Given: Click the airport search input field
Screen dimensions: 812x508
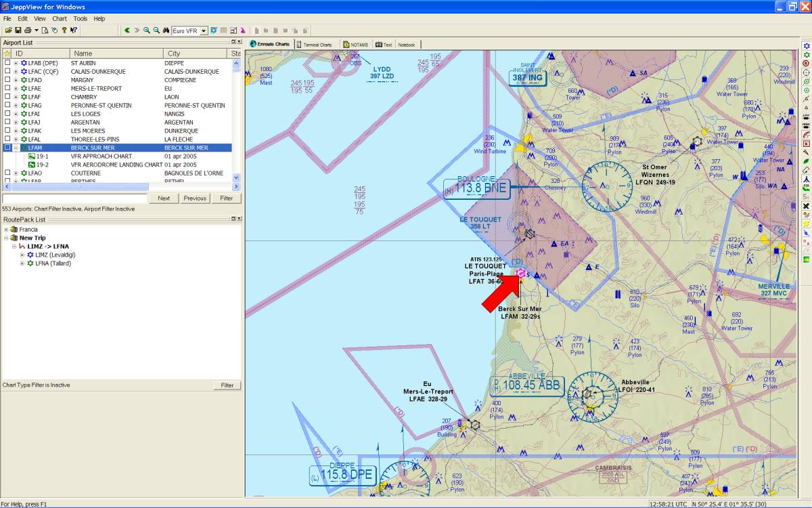Looking at the screenshot, I should point(74,198).
